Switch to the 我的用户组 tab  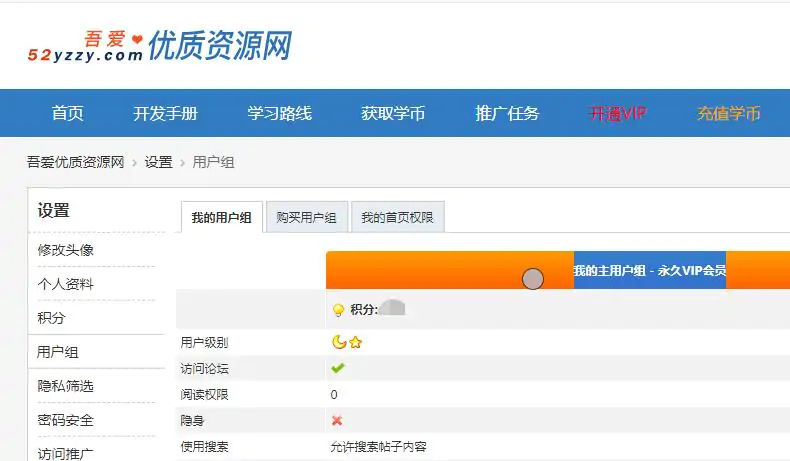point(222,217)
